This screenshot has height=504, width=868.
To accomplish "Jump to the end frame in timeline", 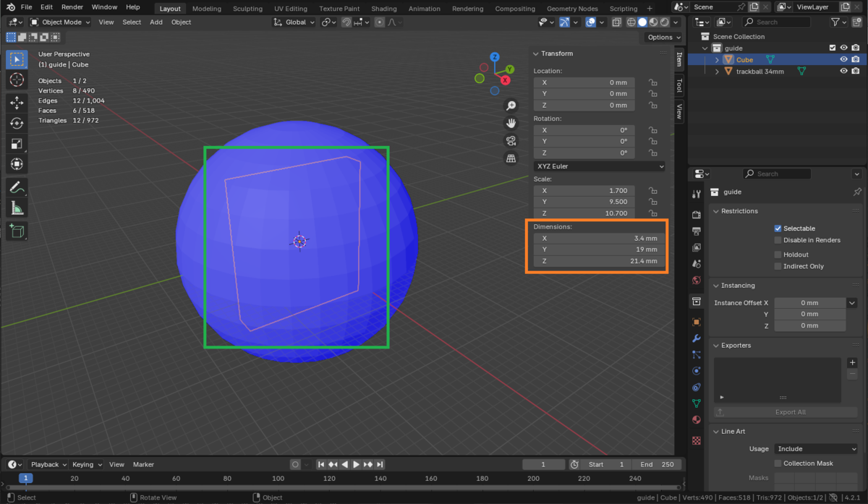I will click(x=380, y=464).
